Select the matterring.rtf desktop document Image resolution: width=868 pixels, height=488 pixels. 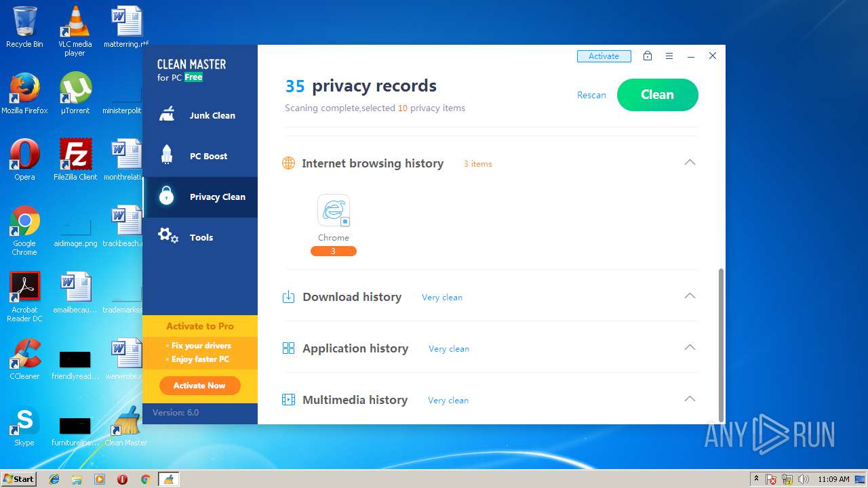[125, 27]
